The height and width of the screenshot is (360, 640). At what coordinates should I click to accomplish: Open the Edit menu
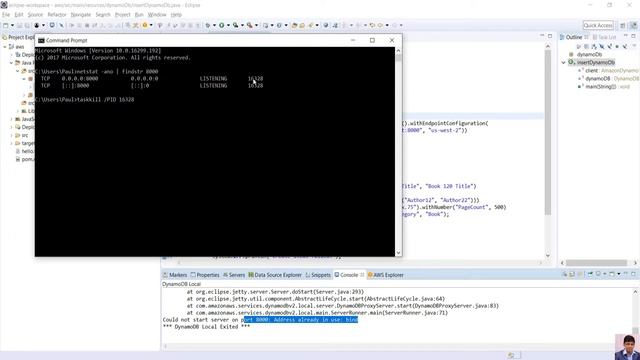(19, 15)
